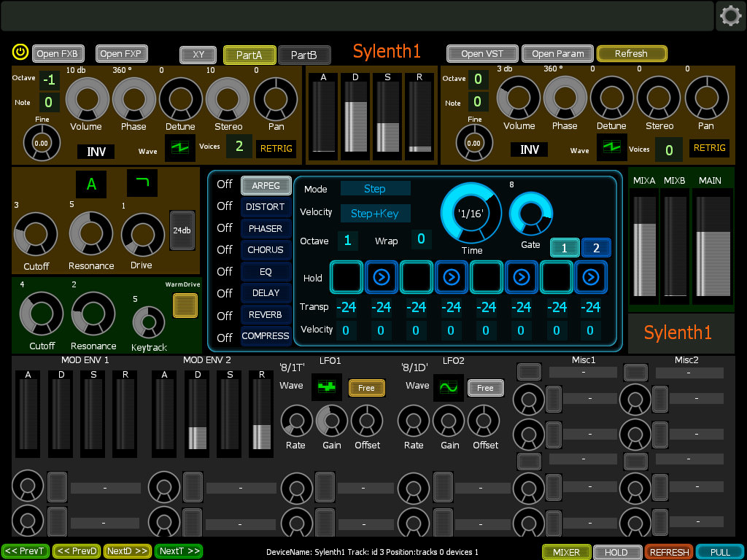747x560 pixels.
Task: Switch to PartB tab
Action: click(304, 55)
